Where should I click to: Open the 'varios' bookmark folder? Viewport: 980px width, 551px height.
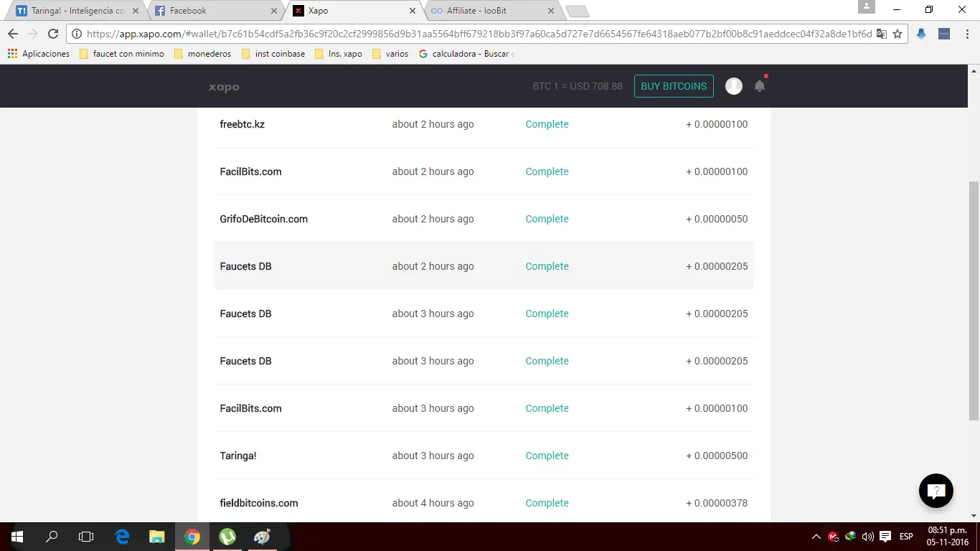(390, 54)
